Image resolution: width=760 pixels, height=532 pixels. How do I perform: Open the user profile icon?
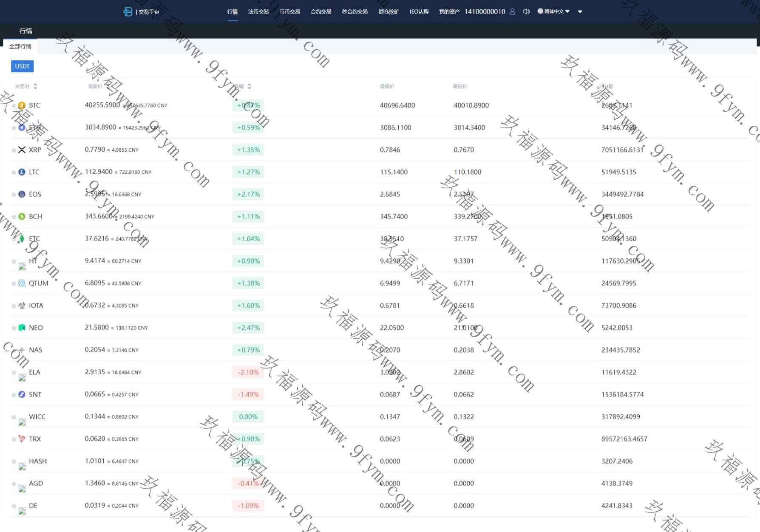click(512, 11)
